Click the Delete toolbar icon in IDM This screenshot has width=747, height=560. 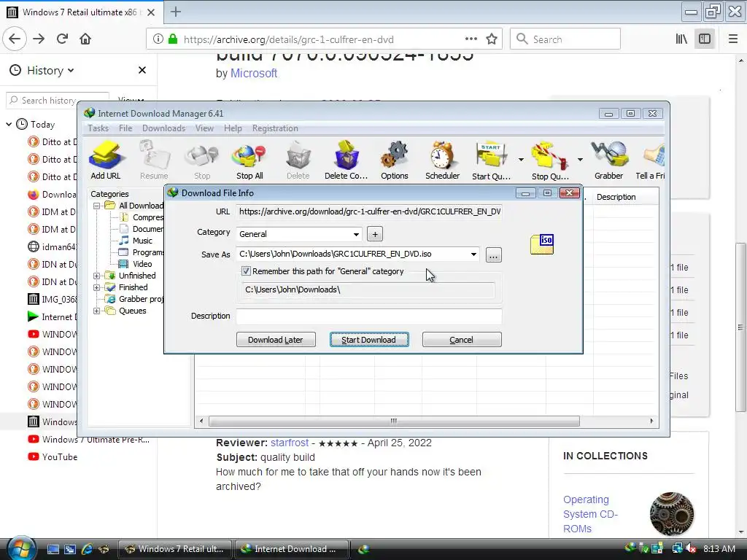[298, 160]
